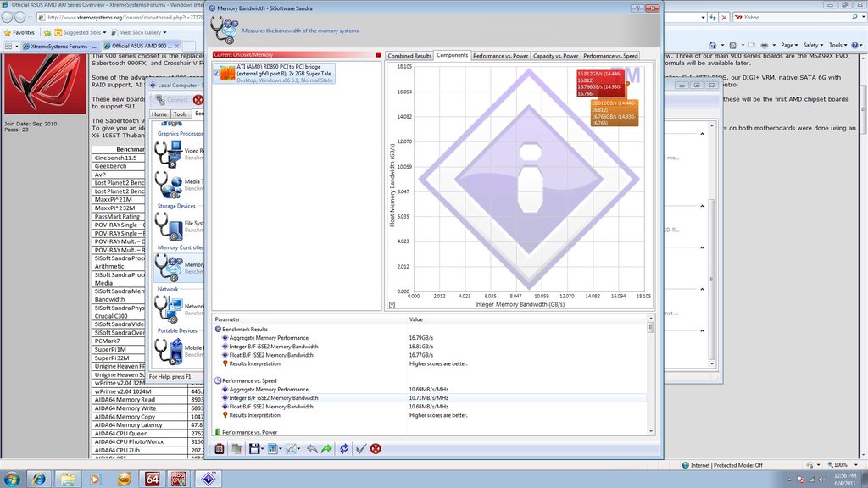Viewport: 868px width, 488px height.
Task: Click the IE help question mark icon
Action: [854, 46]
